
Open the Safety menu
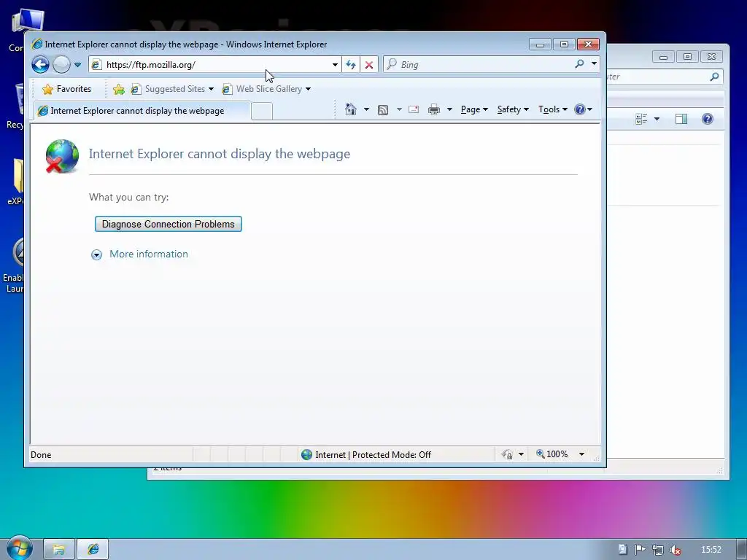tap(513, 109)
